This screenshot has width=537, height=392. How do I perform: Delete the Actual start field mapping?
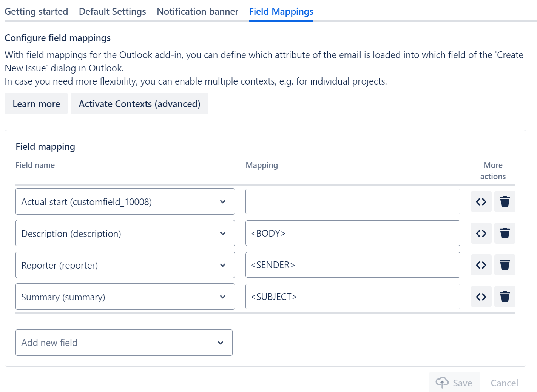pyautogui.click(x=505, y=202)
